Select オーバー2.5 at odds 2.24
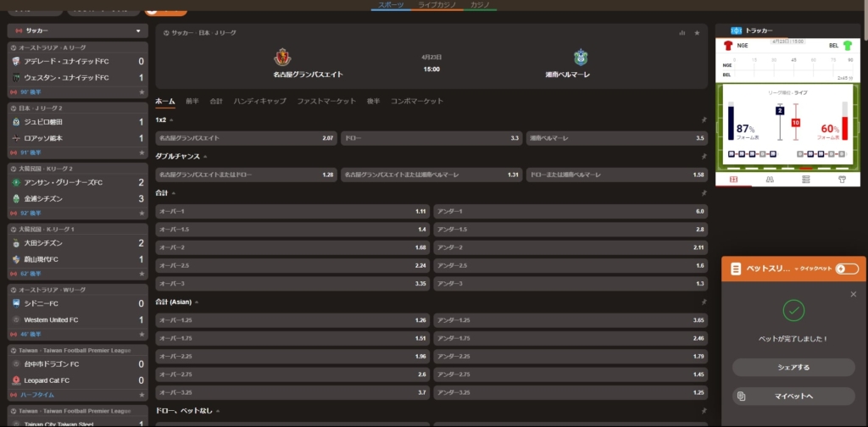Image resolution: width=868 pixels, height=427 pixels. coord(292,265)
